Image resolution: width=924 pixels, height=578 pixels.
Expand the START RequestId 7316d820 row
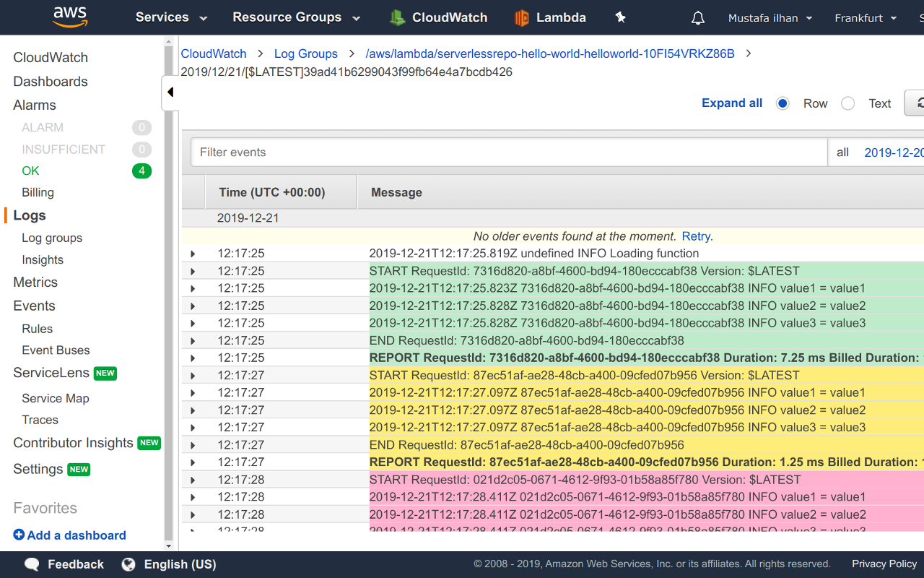pos(193,271)
